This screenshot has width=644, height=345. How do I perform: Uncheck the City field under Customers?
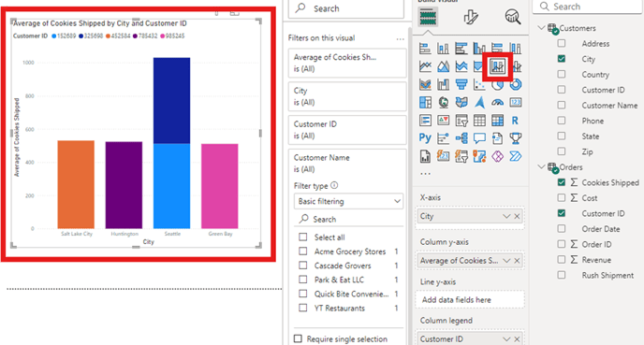click(x=562, y=59)
